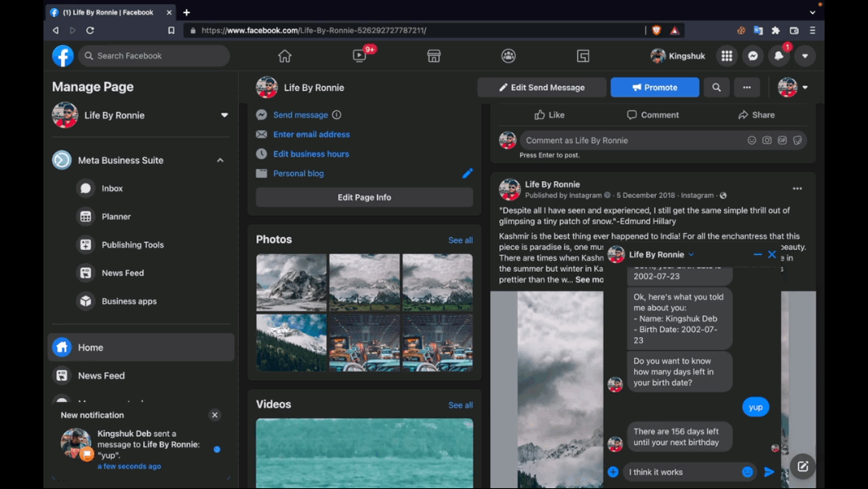Viewport: 868px width, 489px height.
Task: Reload the page using browser refresh icon
Action: [90, 31]
